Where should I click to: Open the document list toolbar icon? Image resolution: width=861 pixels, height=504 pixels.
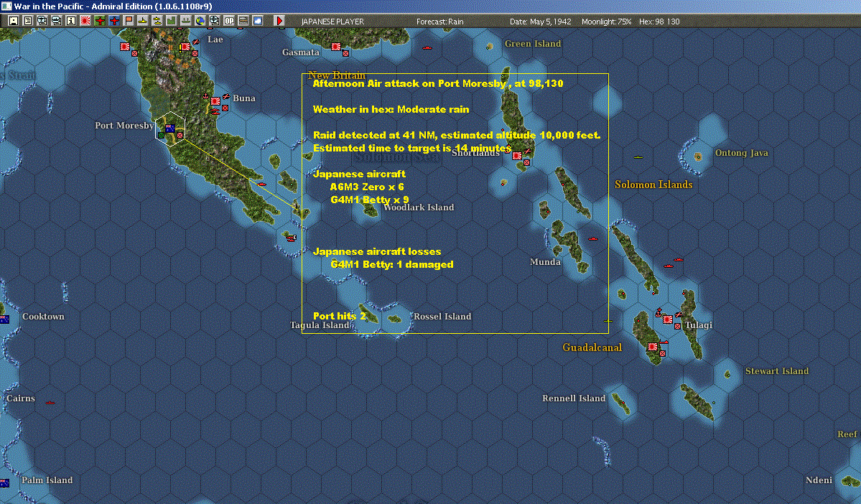27,21
